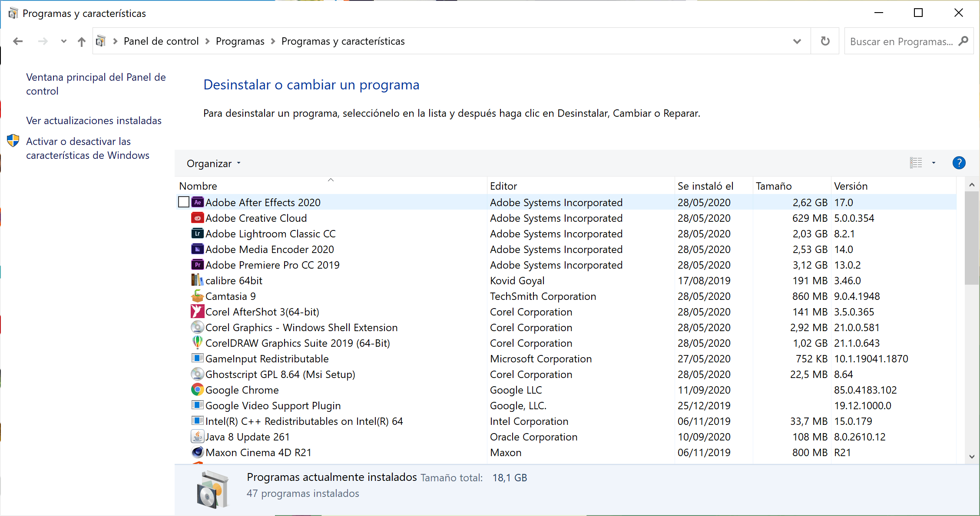The height and width of the screenshot is (516, 980).
Task: Expand the view options dropdown arrow
Action: click(934, 163)
